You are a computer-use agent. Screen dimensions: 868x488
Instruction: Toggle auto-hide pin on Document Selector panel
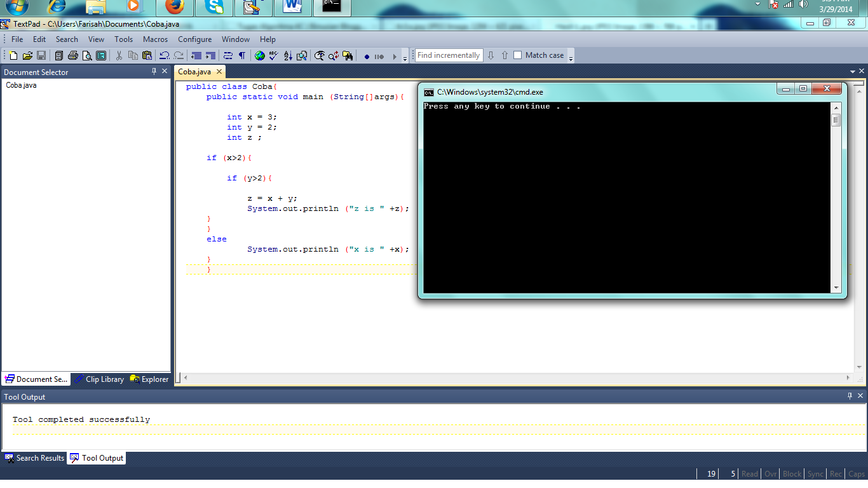coord(154,72)
